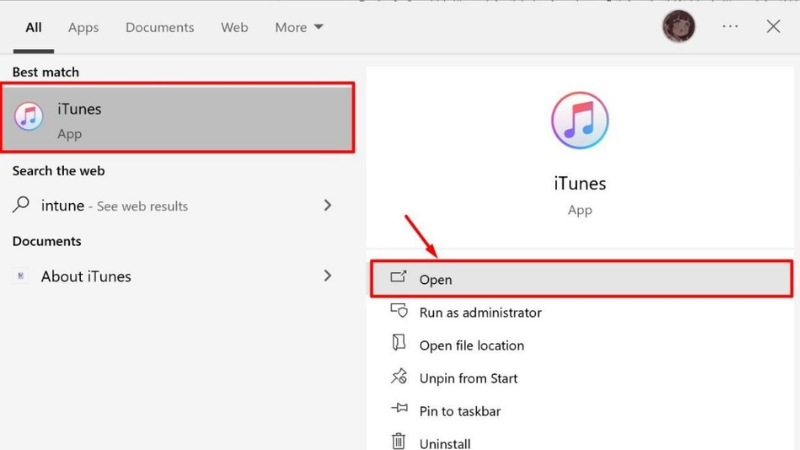Close the search panel
The image size is (800, 450).
click(x=773, y=27)
